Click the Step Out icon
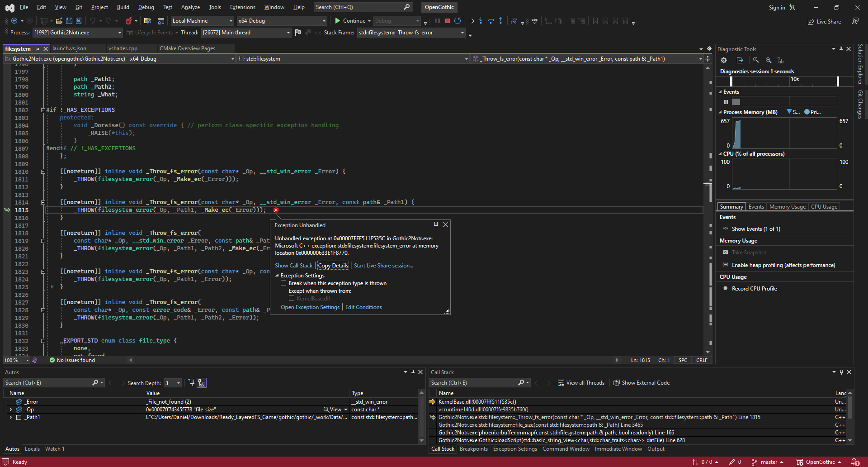This screenshot has height=467, width=868. (500, 21)
